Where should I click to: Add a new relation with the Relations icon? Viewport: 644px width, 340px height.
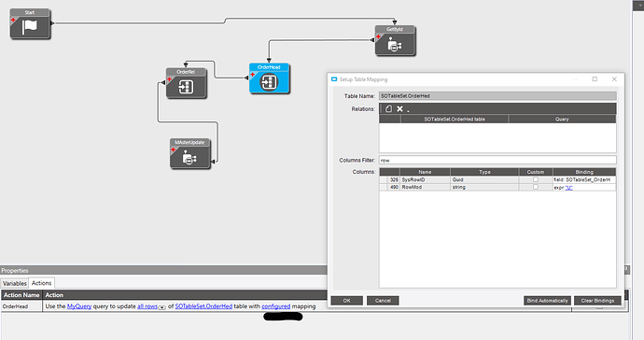tap(388, 109)
